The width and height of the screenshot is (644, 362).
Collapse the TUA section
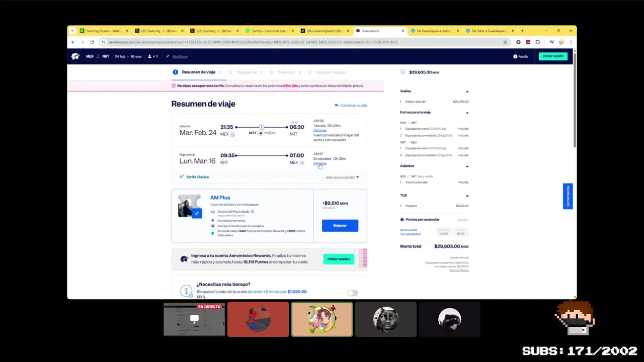click(x=467, y=196)
